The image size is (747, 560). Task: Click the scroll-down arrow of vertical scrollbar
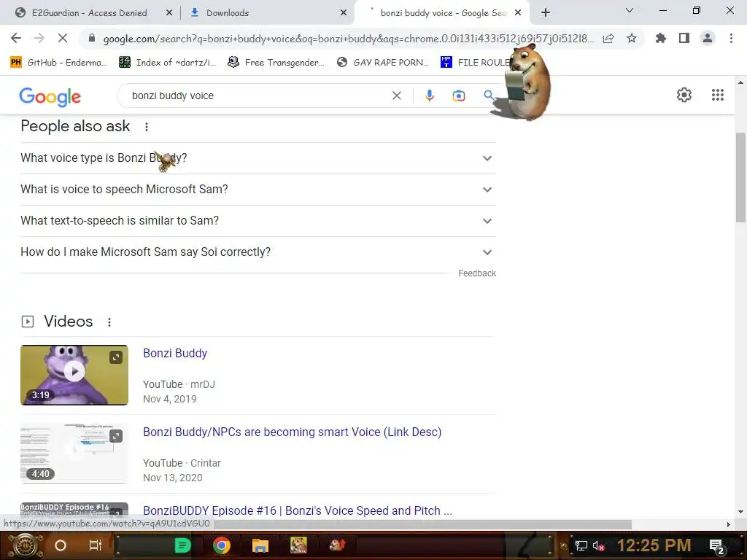(740, 512)
